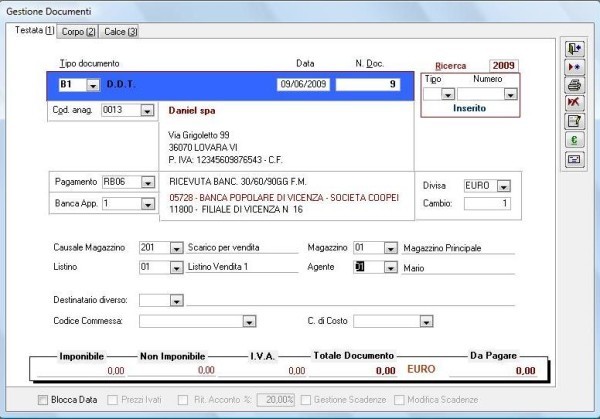This screenshot has height=419, width=600.
Task: Click the Da Pagare 0,00 value
Action: (525, 371)
